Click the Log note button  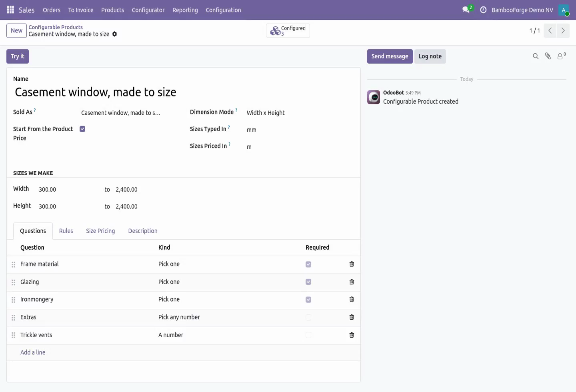coord(430,56)
